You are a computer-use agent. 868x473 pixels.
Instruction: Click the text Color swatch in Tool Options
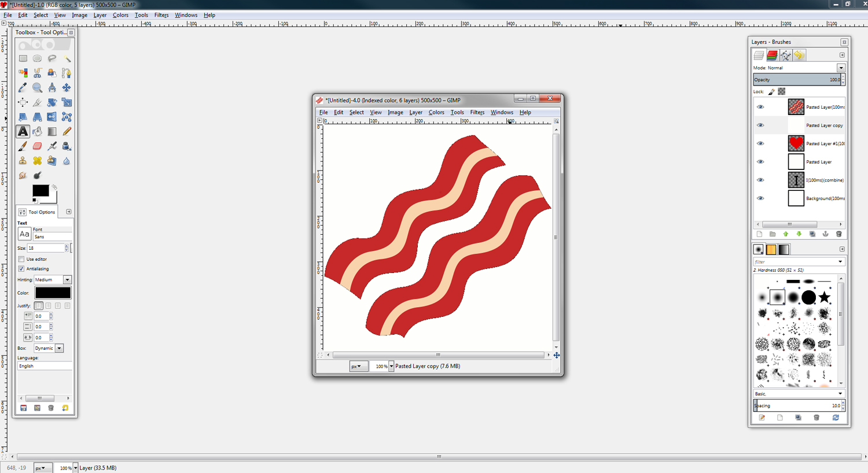pos(53,293)
